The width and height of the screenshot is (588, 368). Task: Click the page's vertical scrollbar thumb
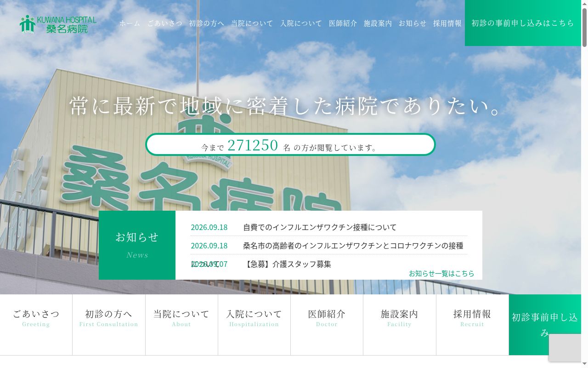(x=584, y=27)
